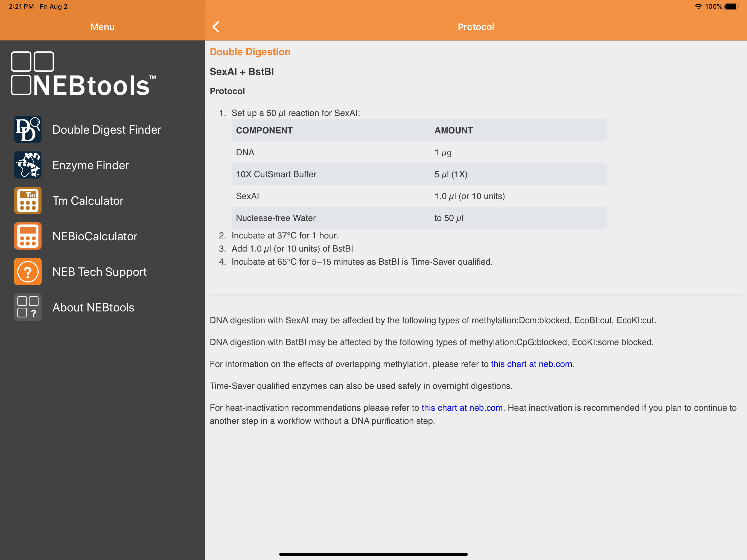Open the About NEBtools icon

tap(28, 307)
